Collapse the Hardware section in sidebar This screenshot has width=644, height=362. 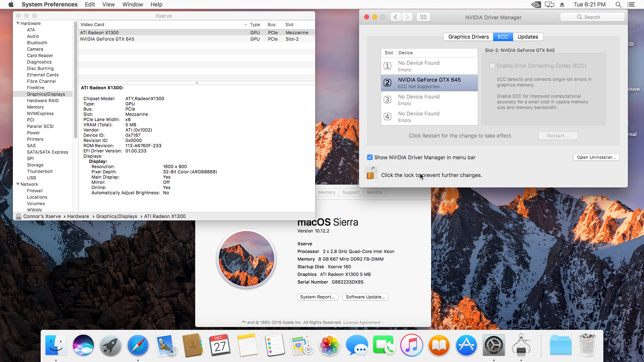coord(18,23)
